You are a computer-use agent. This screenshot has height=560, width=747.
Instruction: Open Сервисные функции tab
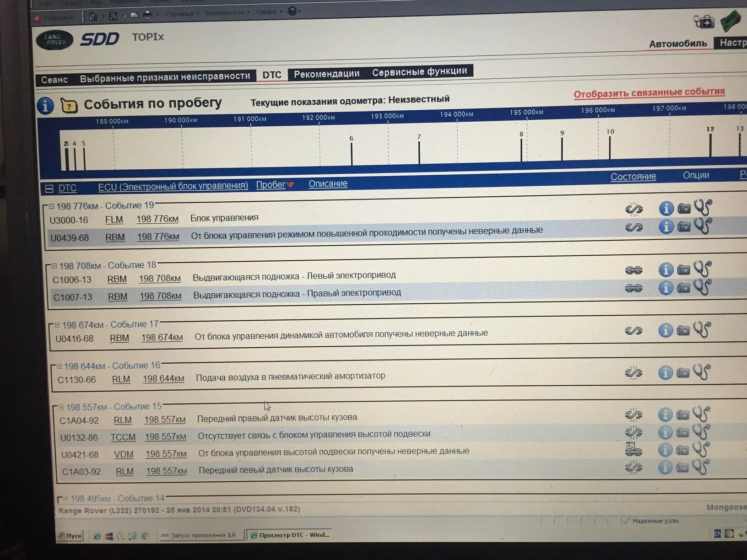coord(420,71)
